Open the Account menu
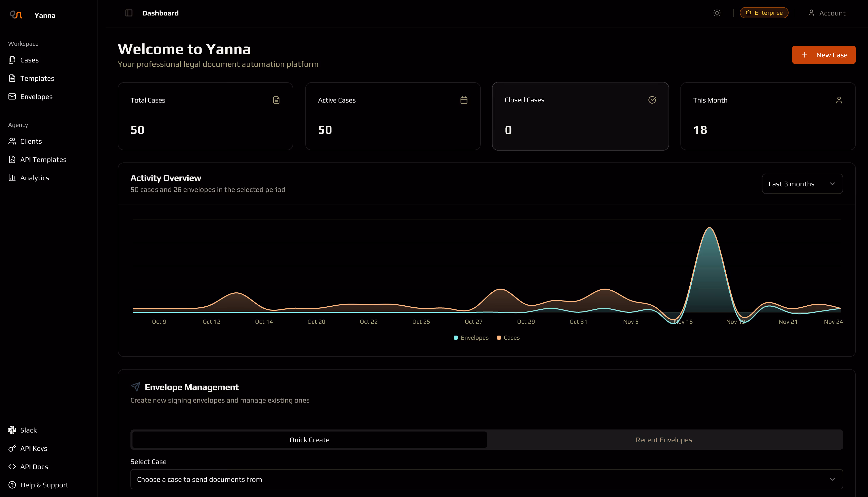The height and width of the screenshot is (497, 868). (x=827, y=13)
